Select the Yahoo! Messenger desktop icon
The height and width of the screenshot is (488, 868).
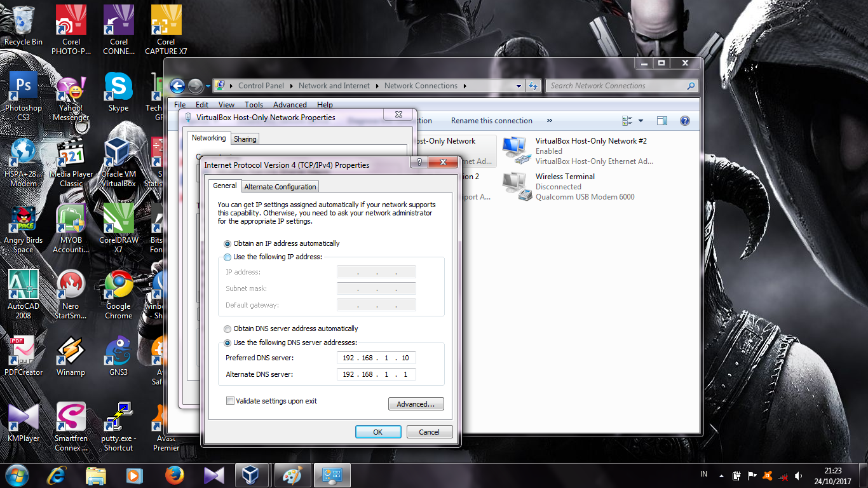[71, 96]
